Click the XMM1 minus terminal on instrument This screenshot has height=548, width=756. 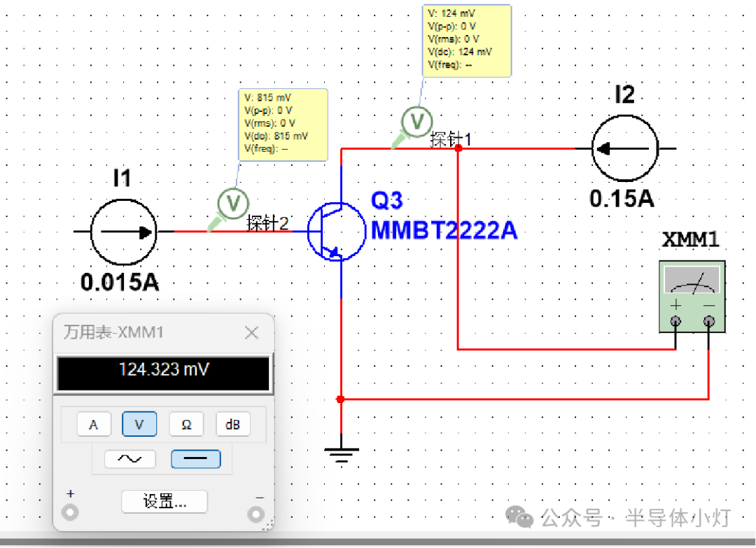coord(708,321)
